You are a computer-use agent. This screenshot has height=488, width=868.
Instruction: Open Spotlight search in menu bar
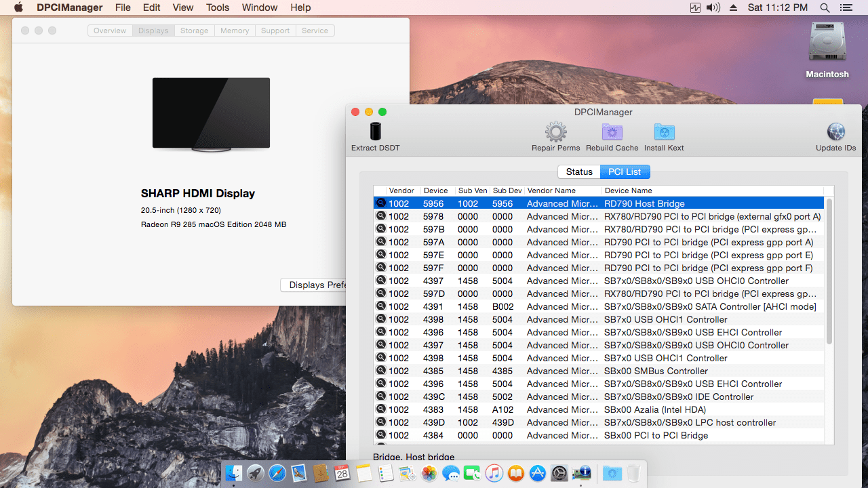click(825, 7)
